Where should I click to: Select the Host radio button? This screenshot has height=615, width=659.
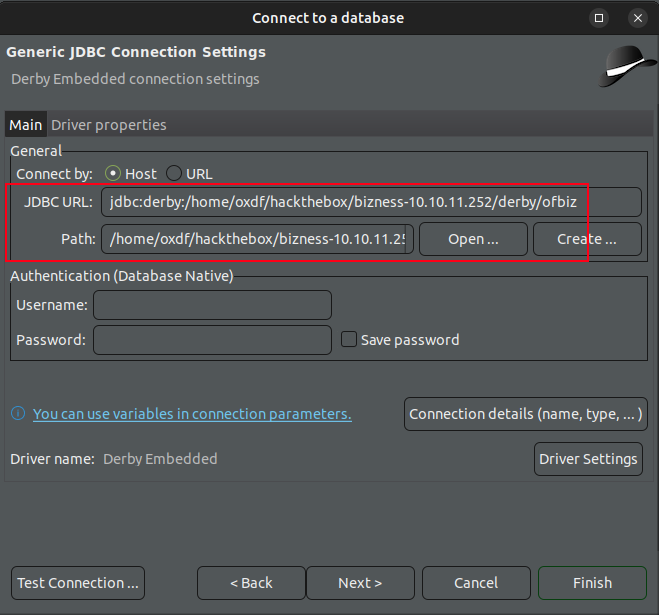[x=114, y=173]
